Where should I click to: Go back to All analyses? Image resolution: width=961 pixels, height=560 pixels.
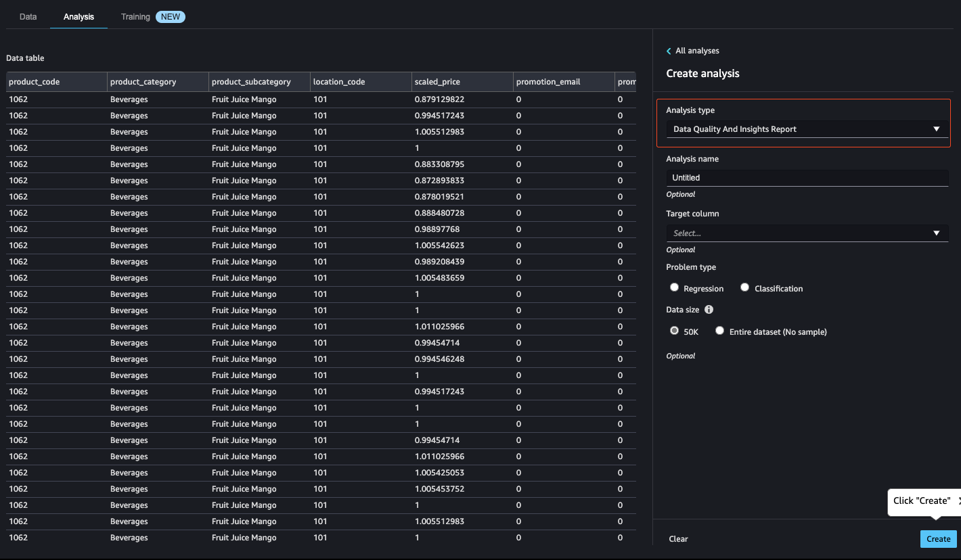click(x=697, y=51)
